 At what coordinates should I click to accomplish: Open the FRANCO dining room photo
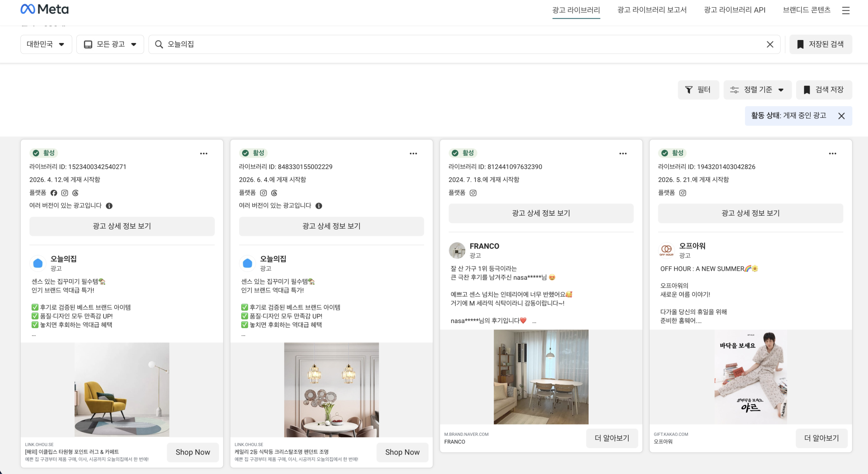pyautogui.click(x=541, y=377)
